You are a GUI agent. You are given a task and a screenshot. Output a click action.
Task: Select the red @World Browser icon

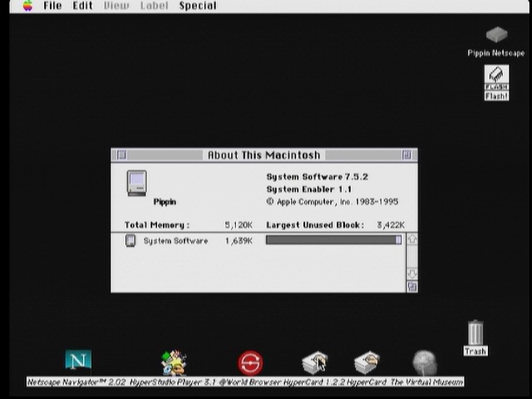250,362
